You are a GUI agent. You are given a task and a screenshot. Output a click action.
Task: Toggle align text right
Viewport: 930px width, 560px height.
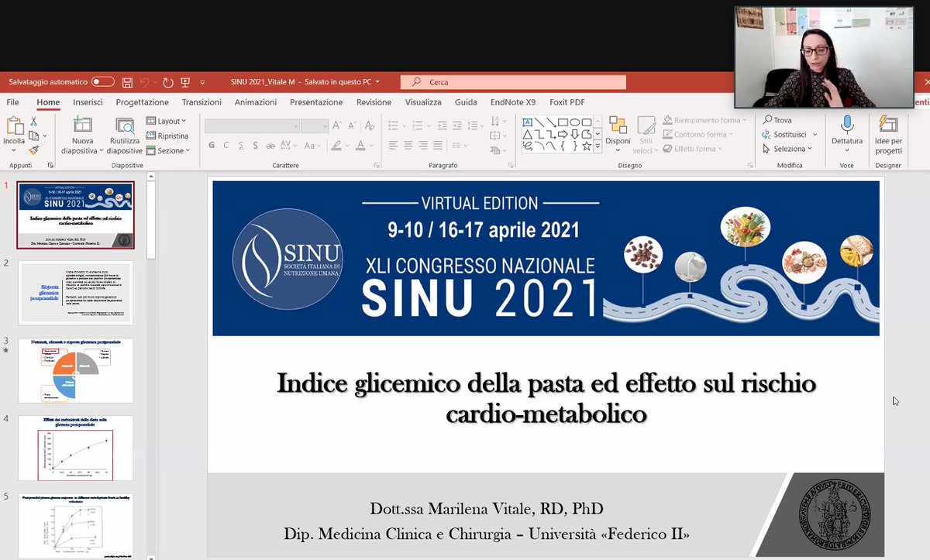click(x=423, y=145)
